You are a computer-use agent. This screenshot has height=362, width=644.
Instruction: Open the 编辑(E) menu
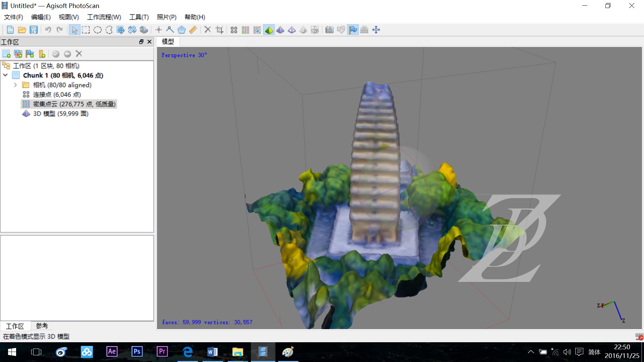pos(41,17)
